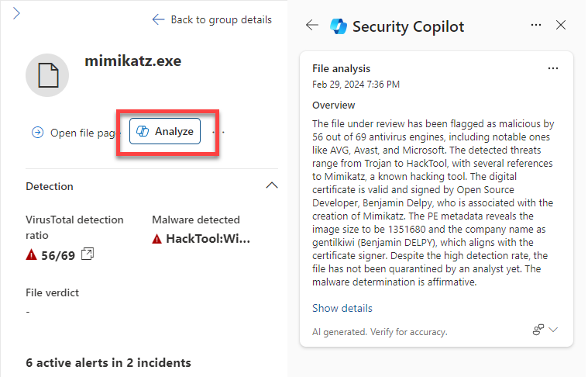Image resolution: width=588 pixels, height=377 pixels.
Task: Click the Malware detected red warning icon
Action: point(156,239)
